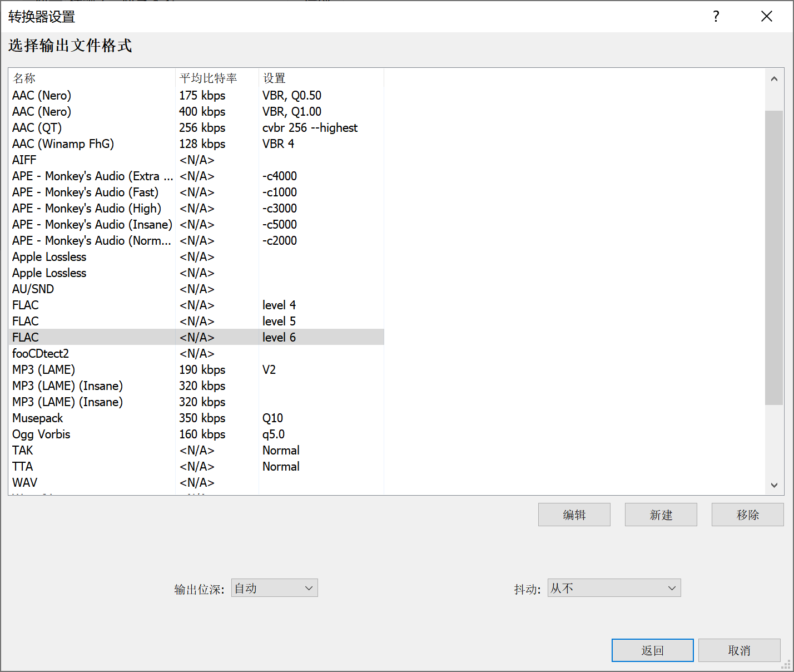
Task: Click the scrollbar up arrow
Action: click(774, 78)
